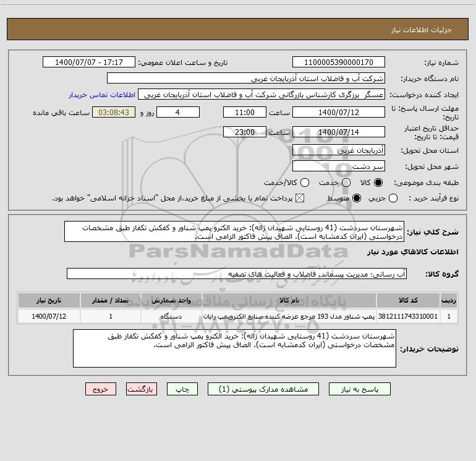Image resolution: width=476 pixels, height=461 pixels.
Task: Click the گروه کالا field آب رسانی
Action: (x=237, y=274)
